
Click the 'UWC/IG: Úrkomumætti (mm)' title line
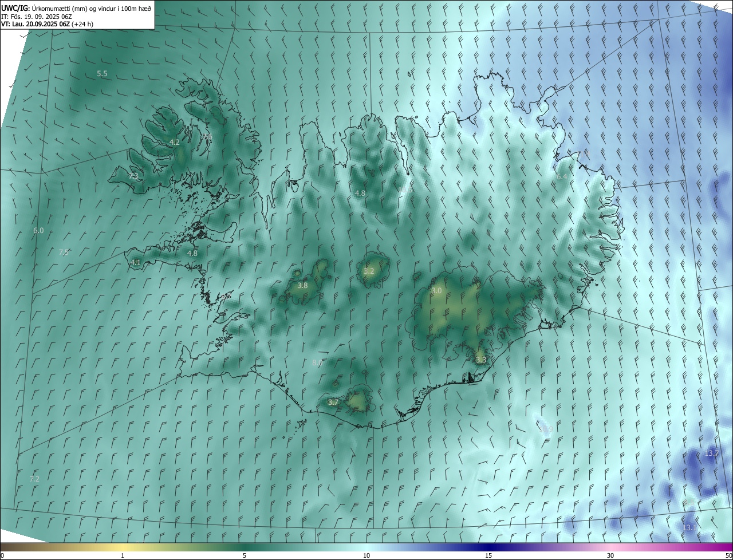[76, 8]
